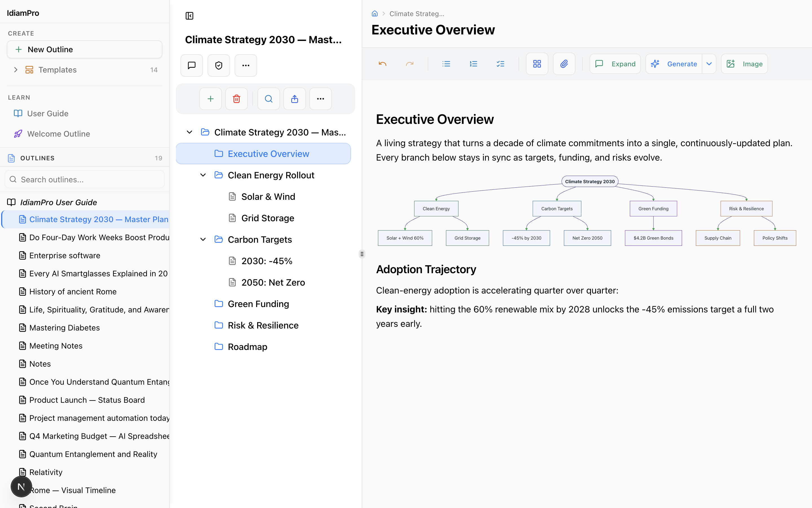Add a new node with the plus icon
The image size is (812, 508).
[x=210, y=99]
